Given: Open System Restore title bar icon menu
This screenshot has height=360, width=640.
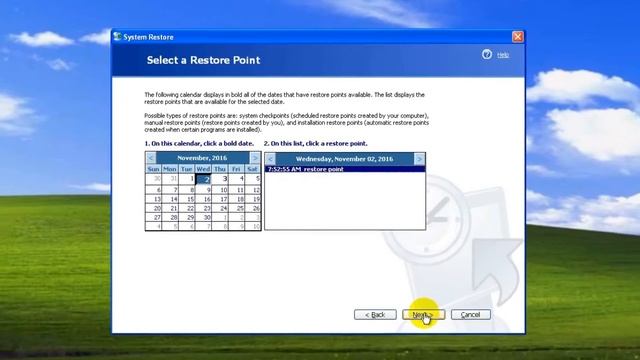Looking at the screenshot, I should pyautogui.click(x=118, y=37).
